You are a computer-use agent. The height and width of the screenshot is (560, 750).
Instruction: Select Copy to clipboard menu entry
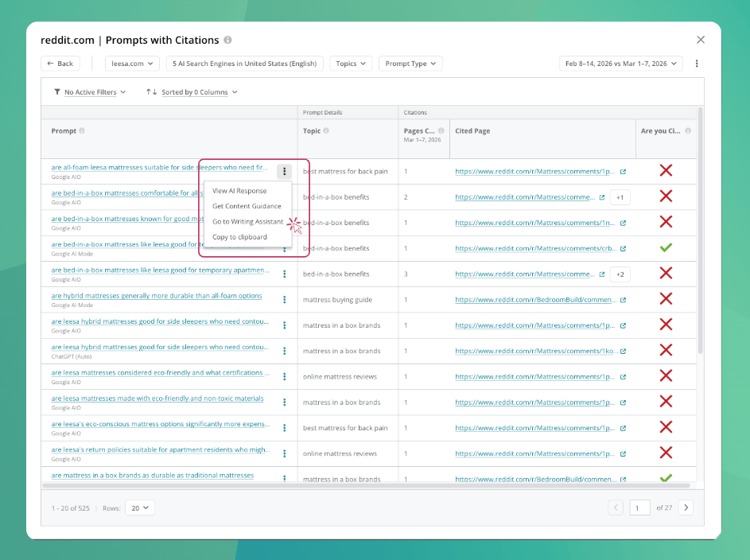239,237
